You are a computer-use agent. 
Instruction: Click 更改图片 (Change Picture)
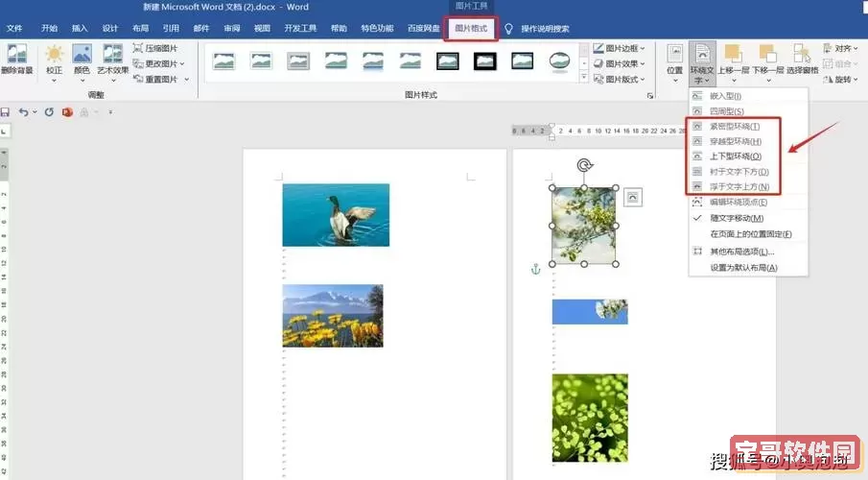(x=156, y=63)
